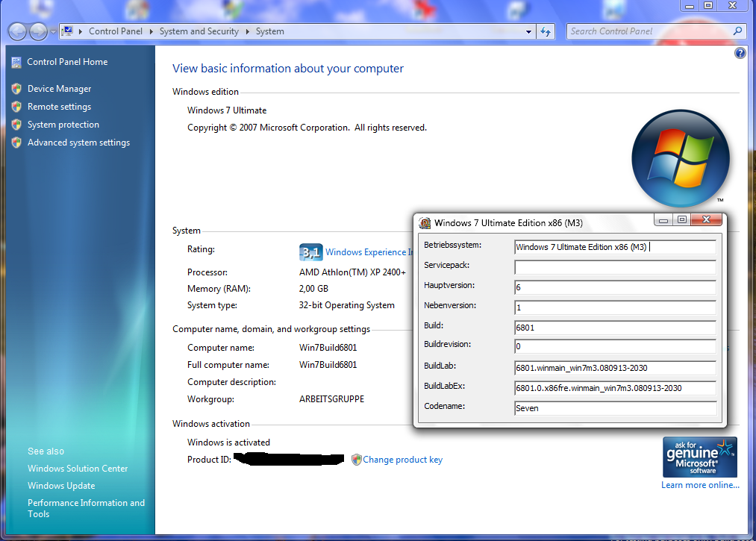Click the Betriebssystem text field

tap(615, 247)
